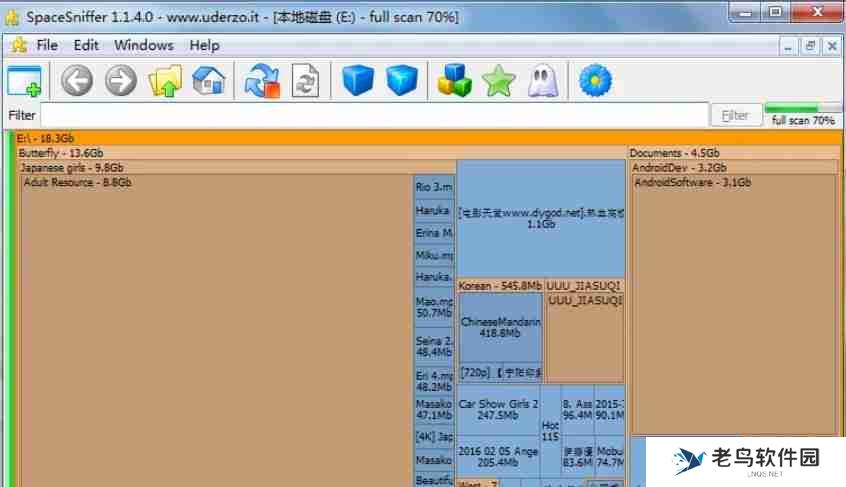
Task: Select the dygod.net 1.1Gb file block
Action: [x=541, y=218]
